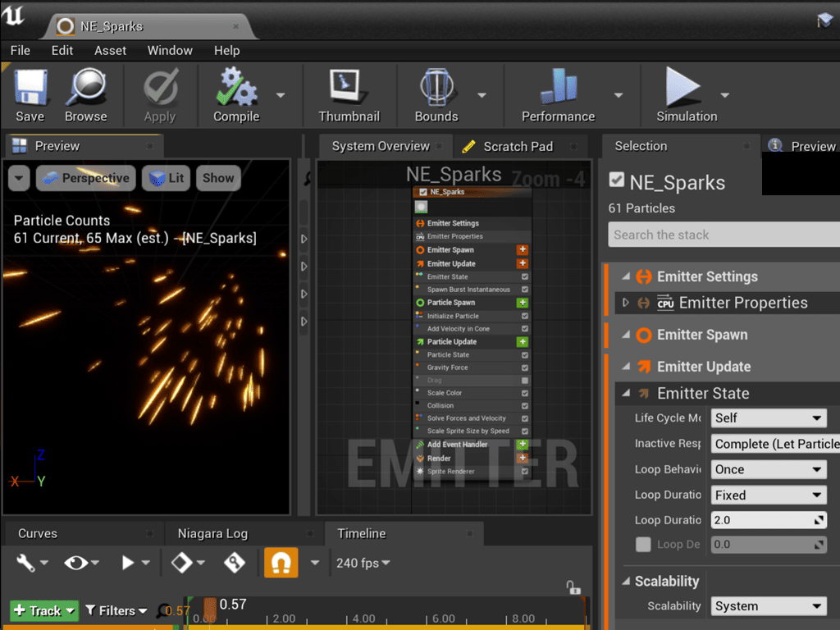Screen dimensions: 840x630
Task: Open the 240 fps frame rate dropdown
Action: 363,563
